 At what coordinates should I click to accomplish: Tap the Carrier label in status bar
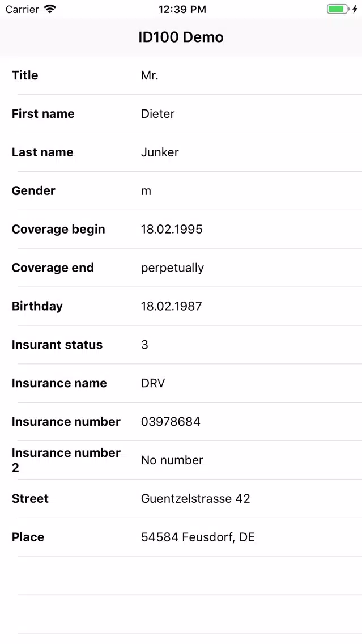[x=22, y=9]
